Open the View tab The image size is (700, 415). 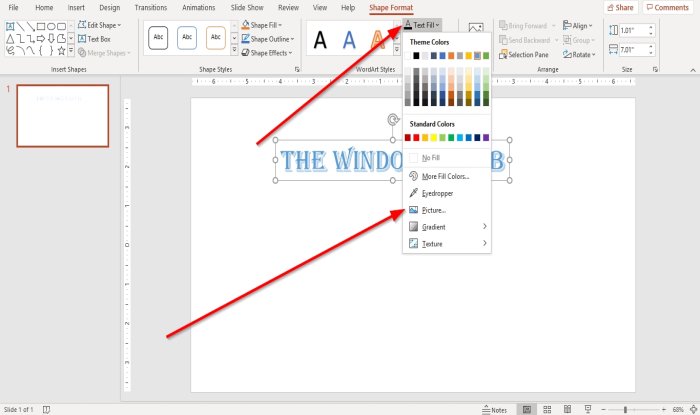point(320,8)
